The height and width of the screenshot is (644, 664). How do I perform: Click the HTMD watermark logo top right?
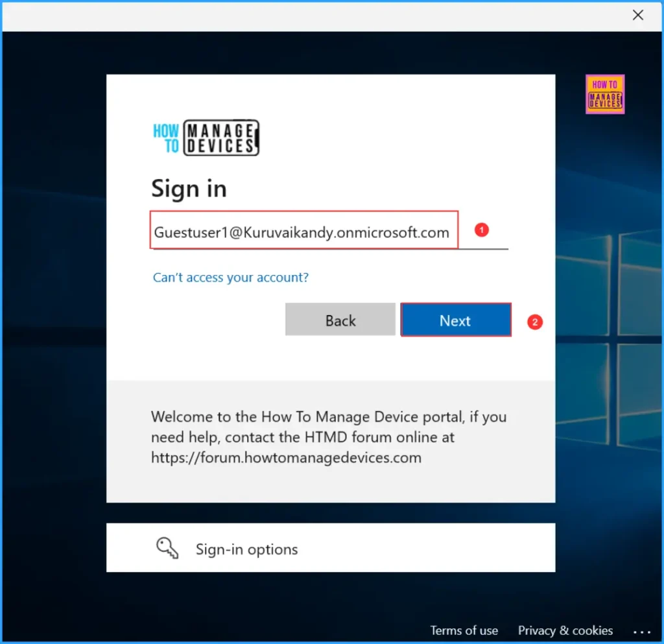(604, 93)
